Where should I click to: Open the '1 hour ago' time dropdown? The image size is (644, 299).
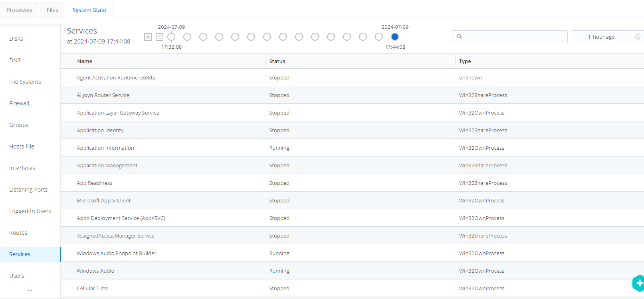pos(608,37)
